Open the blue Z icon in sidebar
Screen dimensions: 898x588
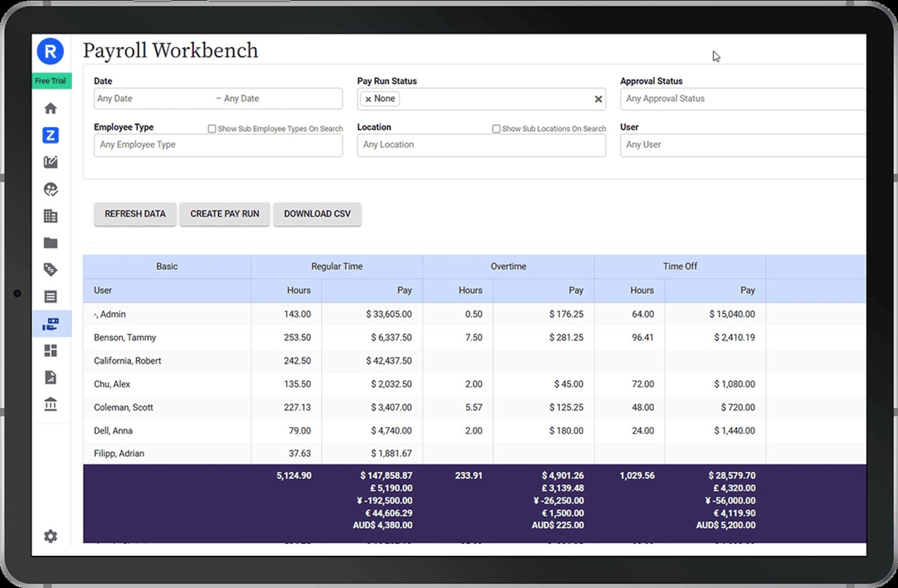click(x=51, y=135)
